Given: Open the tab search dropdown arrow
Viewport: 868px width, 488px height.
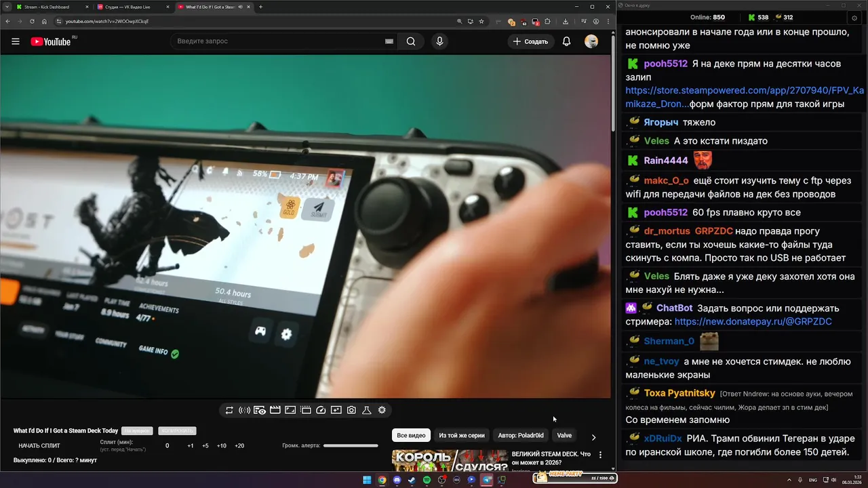Looking at the screenshot, I should (6, 7).
